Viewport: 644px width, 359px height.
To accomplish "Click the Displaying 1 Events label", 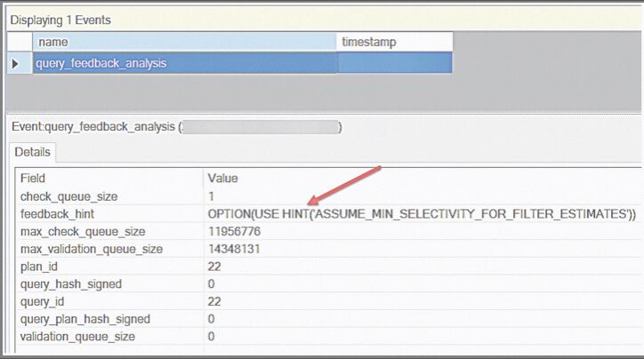I will [x=60, y=20].
